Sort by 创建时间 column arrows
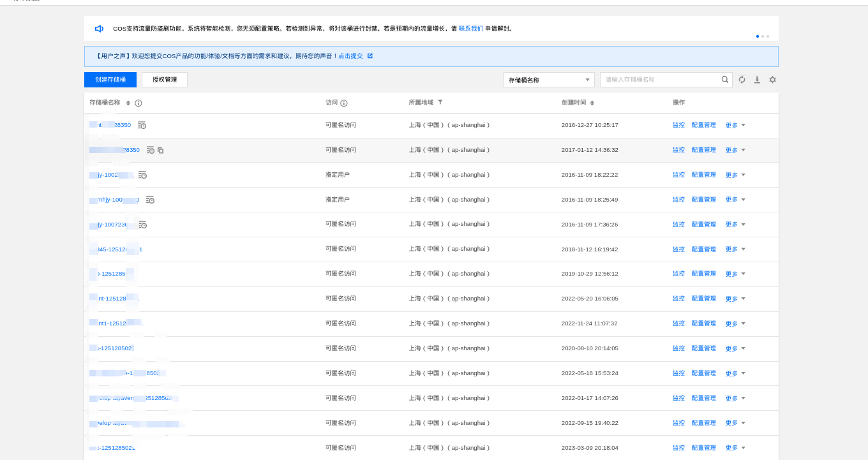This screenshot has width=868, height=460. (x=592, y=103)
